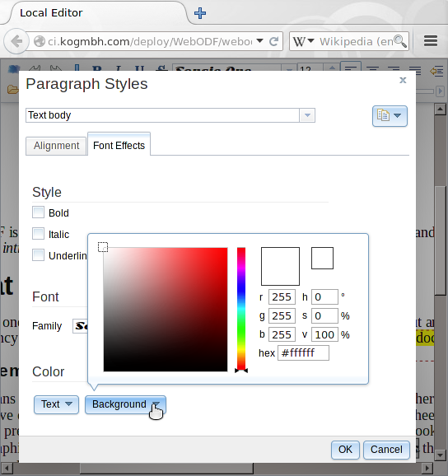Click the Cancel button
448x476 pixels.
386,450
